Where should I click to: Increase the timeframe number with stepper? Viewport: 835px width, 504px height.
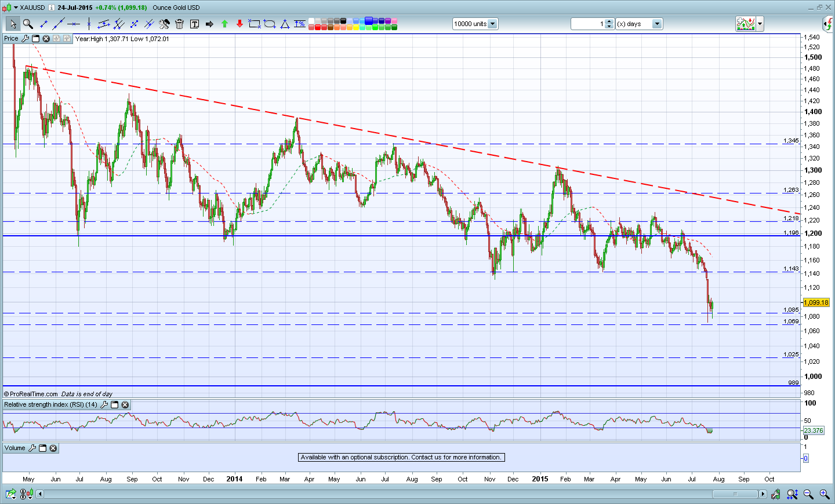pyautogui.click(x=609, y=21)
